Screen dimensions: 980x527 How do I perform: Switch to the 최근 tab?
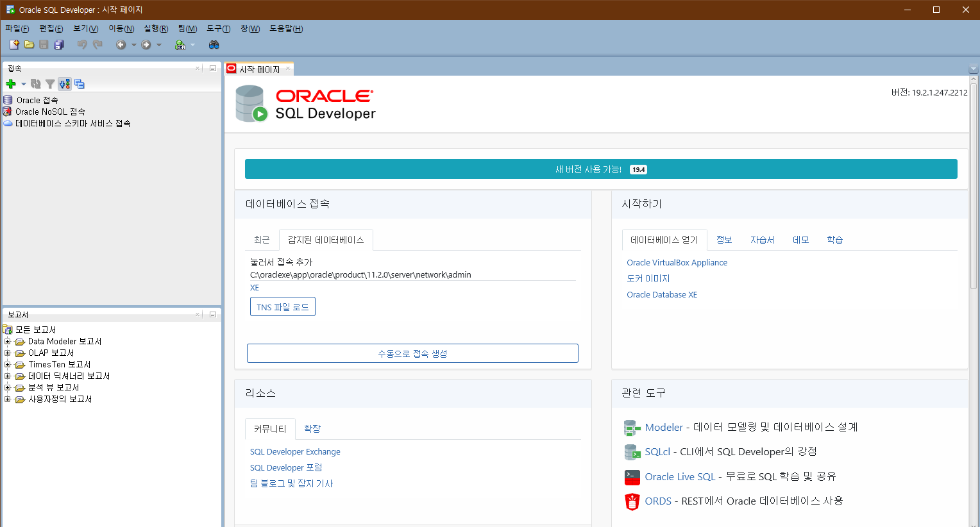tap(262, 240)
